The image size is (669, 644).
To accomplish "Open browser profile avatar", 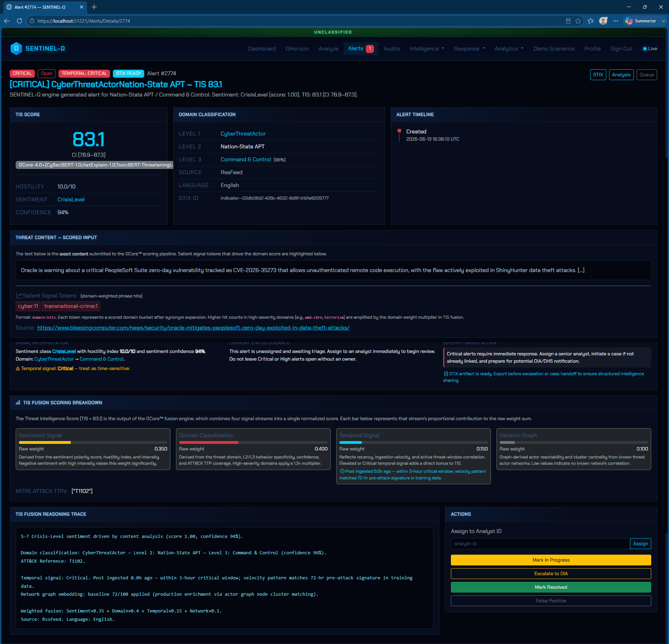I will point(603,21).
